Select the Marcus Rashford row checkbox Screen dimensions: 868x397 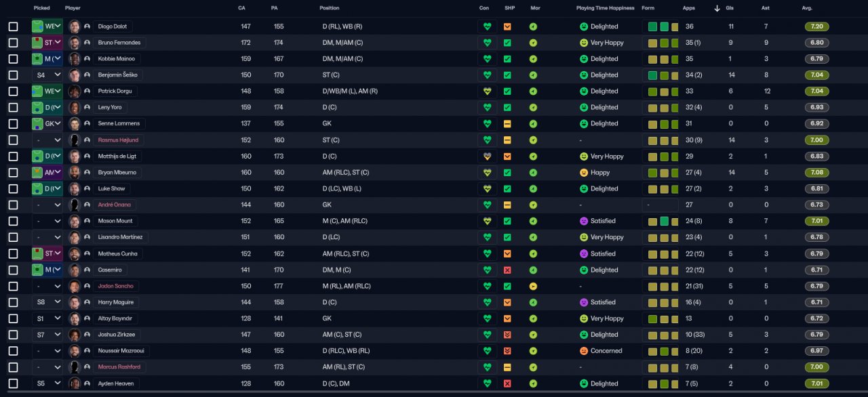pyautogui.click(x=14, y=367)
